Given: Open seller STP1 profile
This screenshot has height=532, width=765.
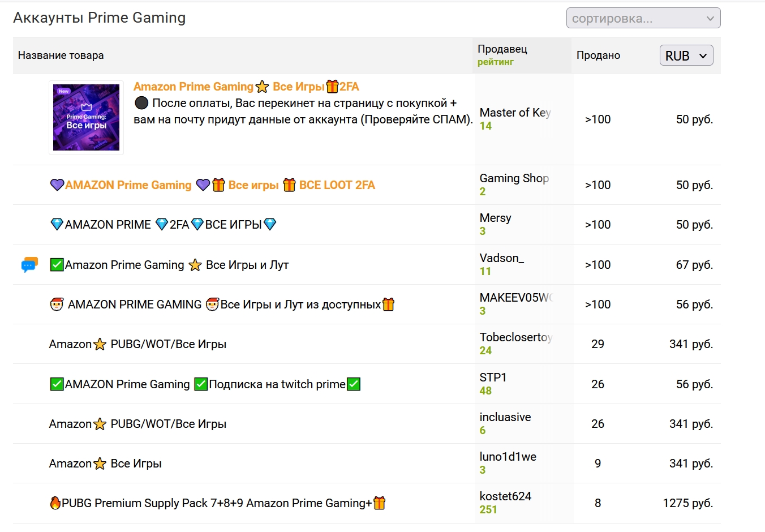Looking at the screenshot, I should 493,377.
